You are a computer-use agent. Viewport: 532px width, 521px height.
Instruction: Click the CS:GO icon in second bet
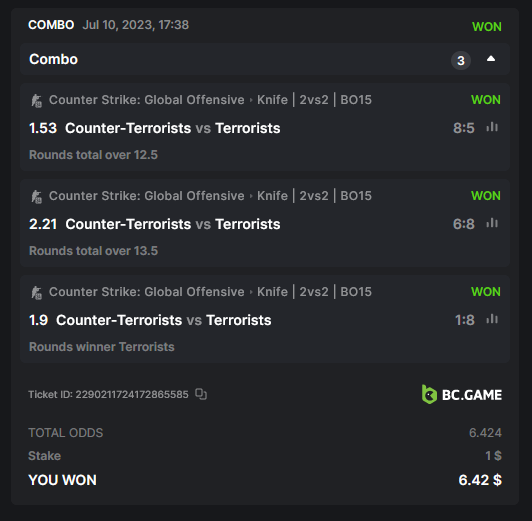(37, 196)
